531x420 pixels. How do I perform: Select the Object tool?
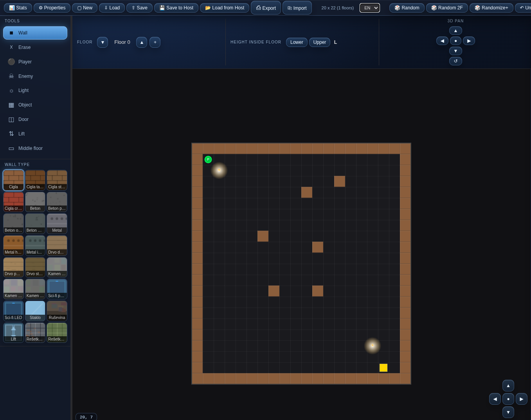(x=35, y=105)
